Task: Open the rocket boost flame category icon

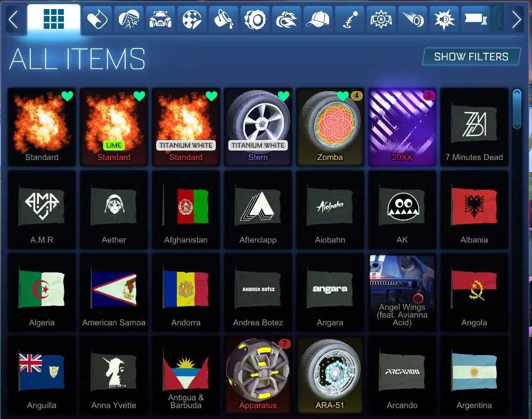Action: click(287, 19)
